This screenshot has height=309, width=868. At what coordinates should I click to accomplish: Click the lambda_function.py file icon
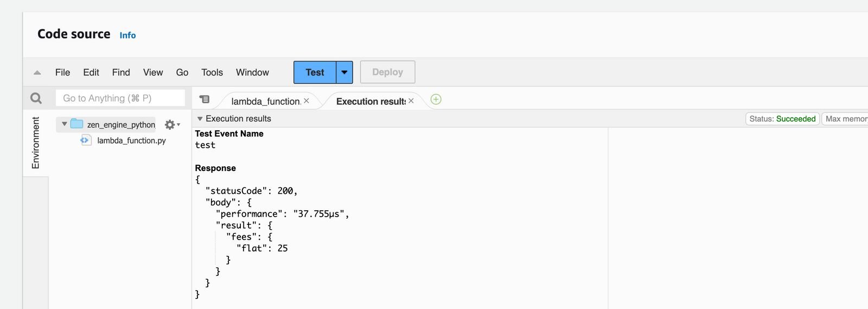tap(86, 140)
